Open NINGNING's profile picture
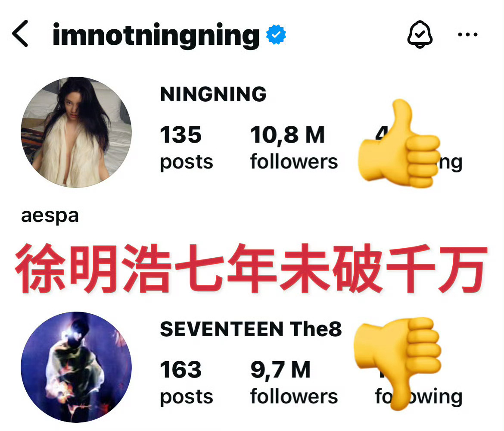Viewport: 504px width, 431px height. pos(76,132)
